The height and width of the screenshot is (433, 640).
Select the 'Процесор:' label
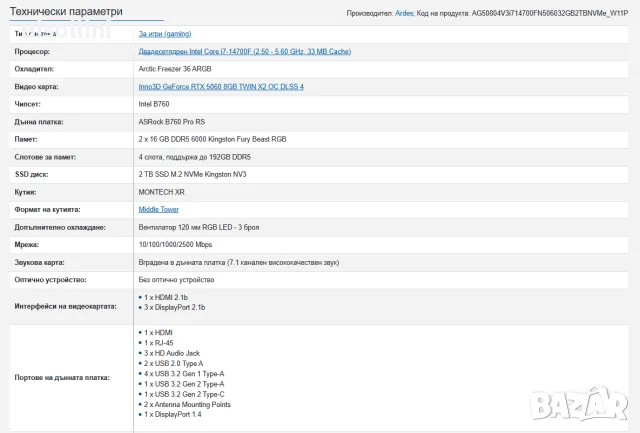point(32,52)
